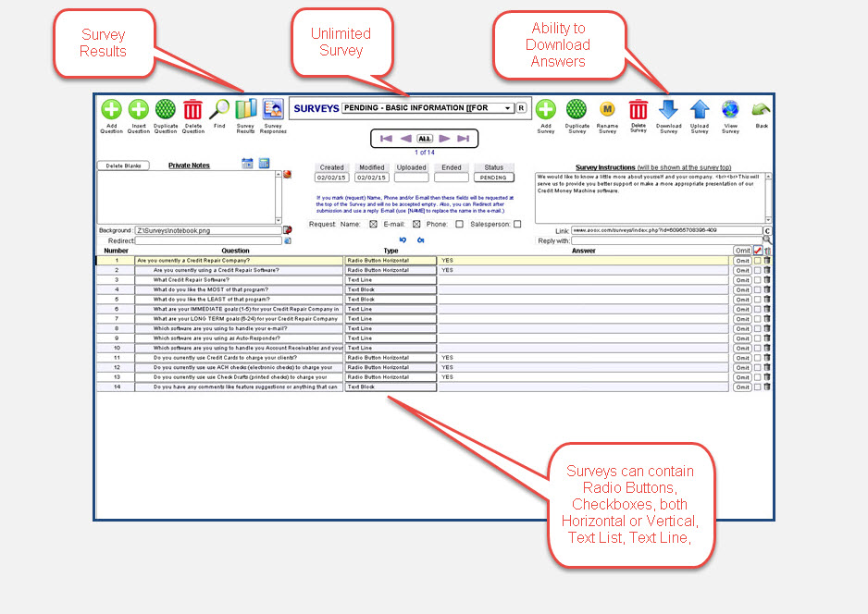Uncheck the Request E-mail checkbox
Viewport: 868px width, 614px height.
[416, 224]
